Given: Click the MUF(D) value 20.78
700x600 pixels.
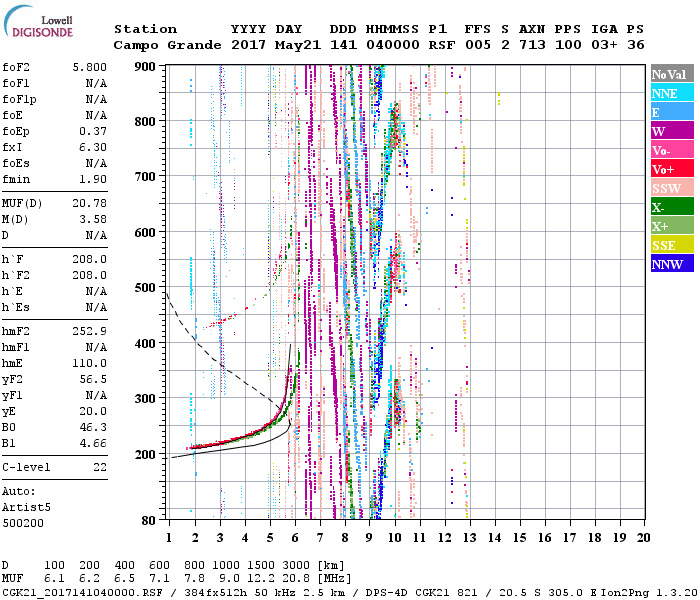Looking at the screenshot, I should tap(89, 204).
